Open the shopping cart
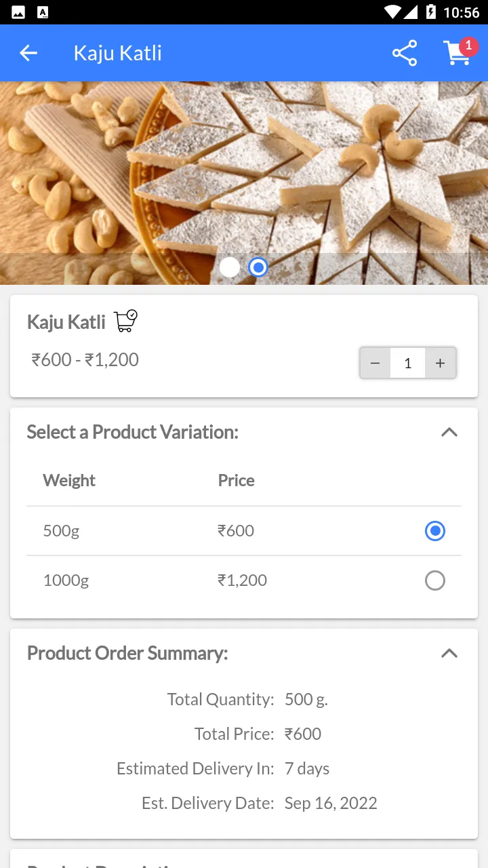This screenshot has height=868, width=488. pyautogui.click(x=457, y=54)
